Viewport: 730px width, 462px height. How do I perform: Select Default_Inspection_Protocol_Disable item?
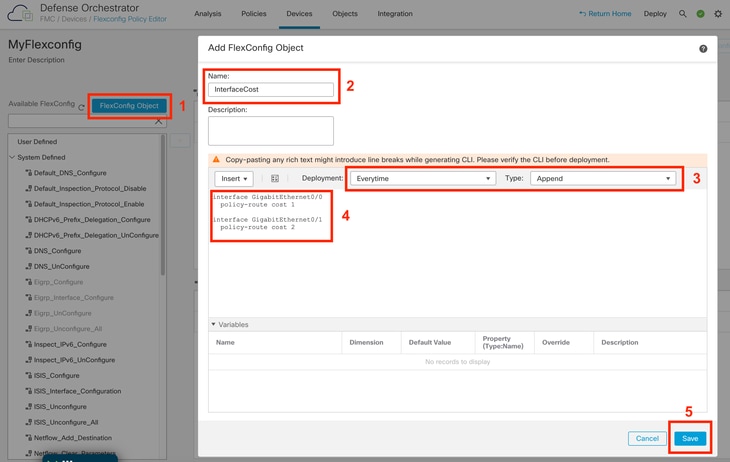click(x=90, y=189)
